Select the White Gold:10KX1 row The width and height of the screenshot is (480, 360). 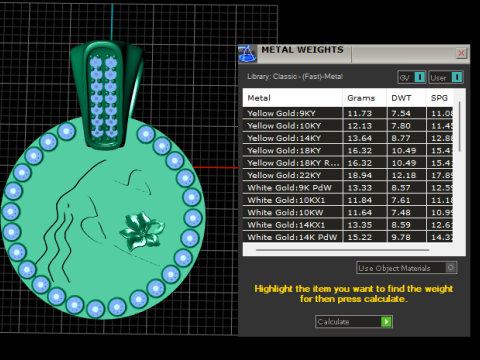pyautogui.click(x=348, y=200)
